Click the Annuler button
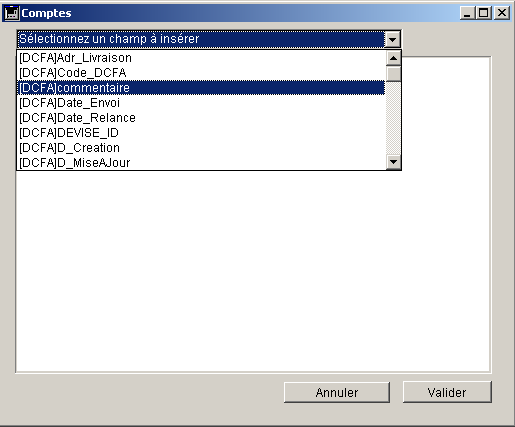The height and width of the screenshot is (427, 515). [337, 392]
